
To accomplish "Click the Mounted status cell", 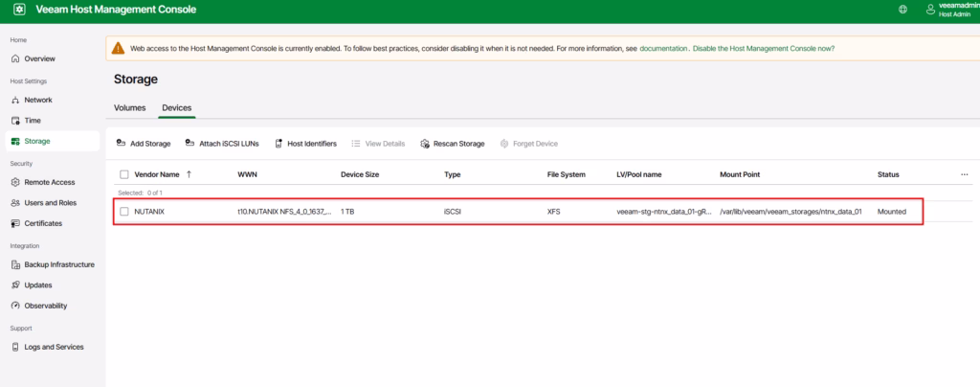I will click(x=892, y=212).
